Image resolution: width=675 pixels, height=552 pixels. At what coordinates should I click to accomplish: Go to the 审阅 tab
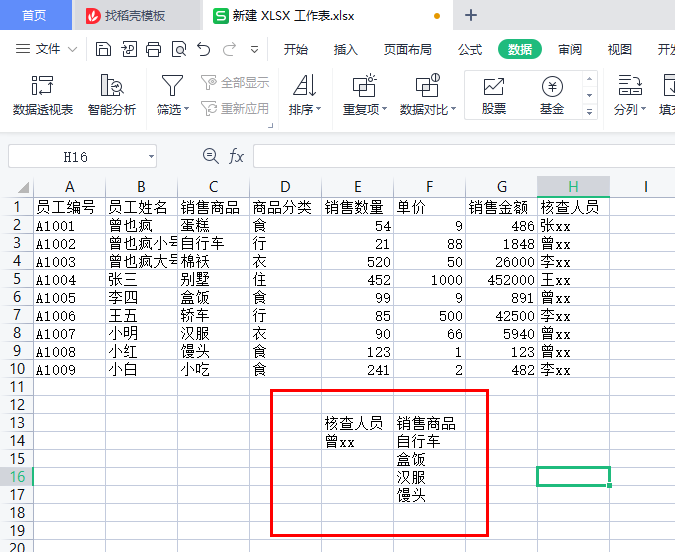[570, 50]
